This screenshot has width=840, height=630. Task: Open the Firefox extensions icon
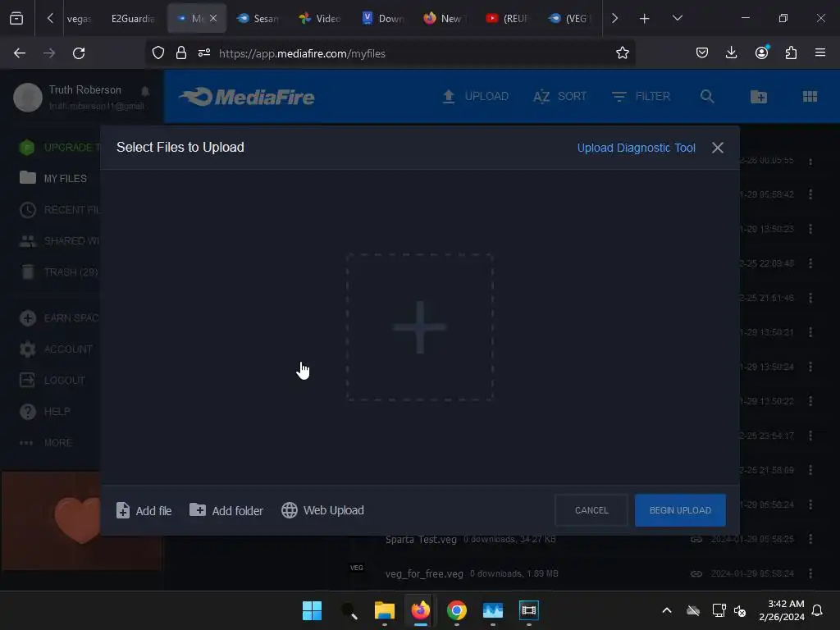pos(791,52)
